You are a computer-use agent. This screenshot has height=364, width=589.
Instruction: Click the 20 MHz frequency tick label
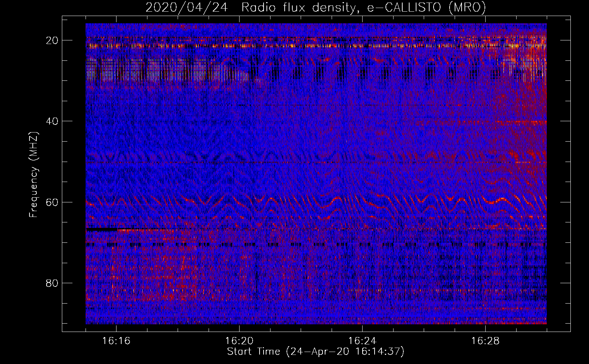(x=52, y=40)
